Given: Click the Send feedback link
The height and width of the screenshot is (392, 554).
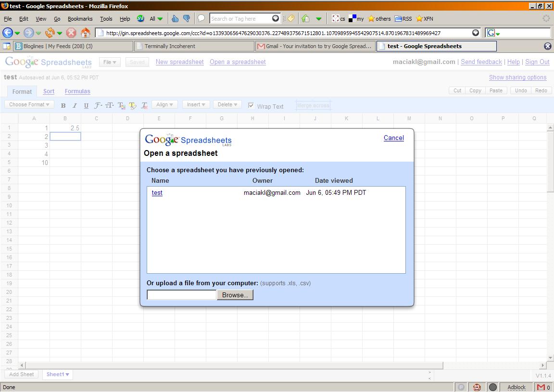Looking at the screenshot, I should coord(481,62).
